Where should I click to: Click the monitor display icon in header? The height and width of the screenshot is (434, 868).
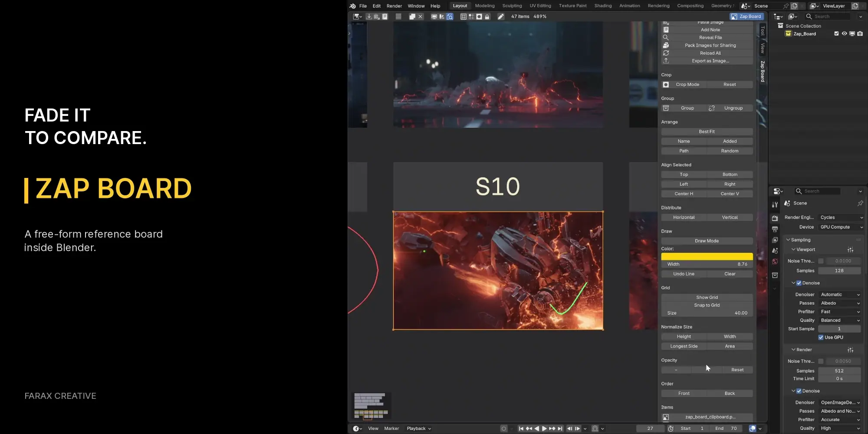[x=434, y=16]
